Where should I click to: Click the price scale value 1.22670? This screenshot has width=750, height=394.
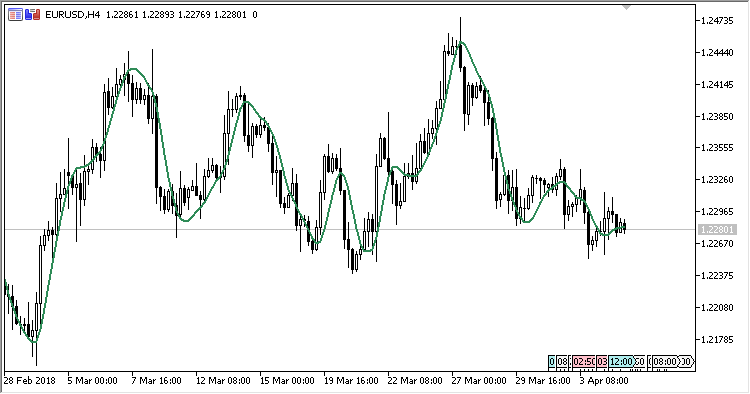[717, 244]
